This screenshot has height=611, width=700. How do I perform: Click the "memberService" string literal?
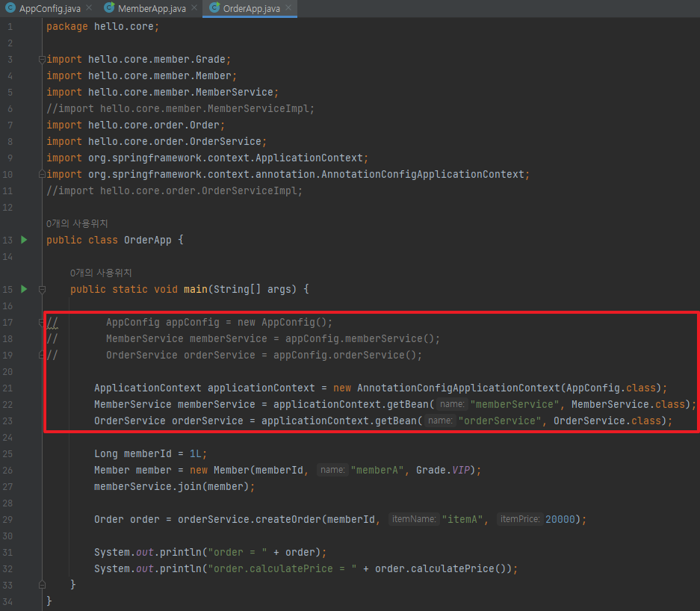[514, 404]
